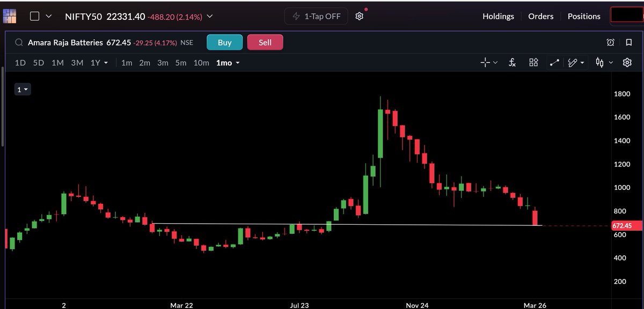Open chart settings gear
This screenshot has width=644, height=309.
click(627, 63)
